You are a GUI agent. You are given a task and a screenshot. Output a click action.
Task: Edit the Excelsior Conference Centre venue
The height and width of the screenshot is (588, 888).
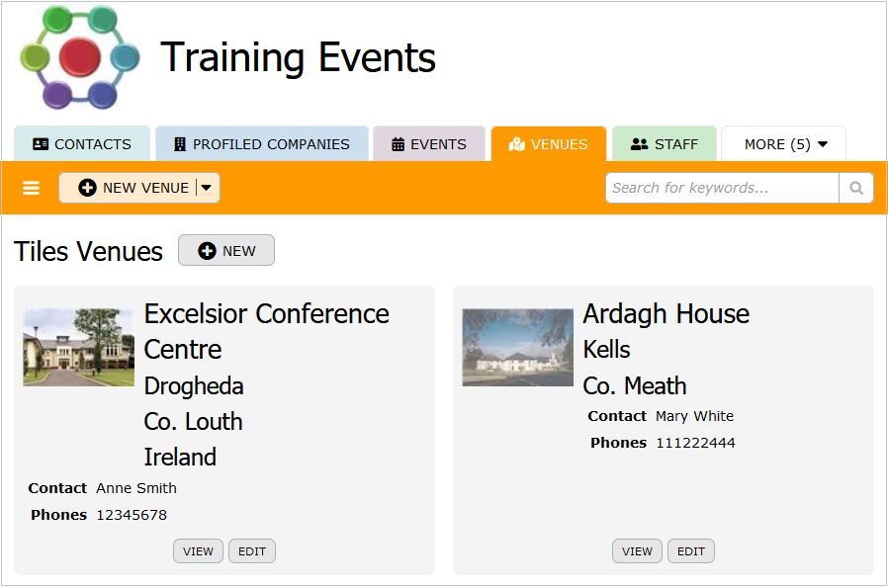click(252, 551)
